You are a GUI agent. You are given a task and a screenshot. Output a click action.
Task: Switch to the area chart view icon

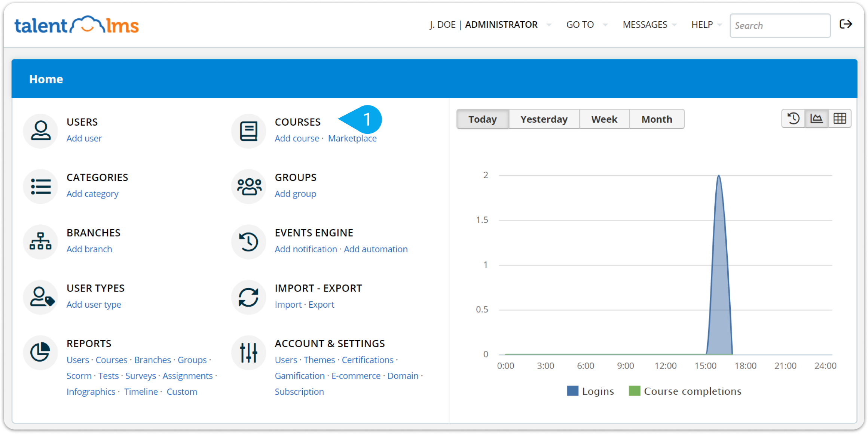pyautogui.click(x=816, y=119)
